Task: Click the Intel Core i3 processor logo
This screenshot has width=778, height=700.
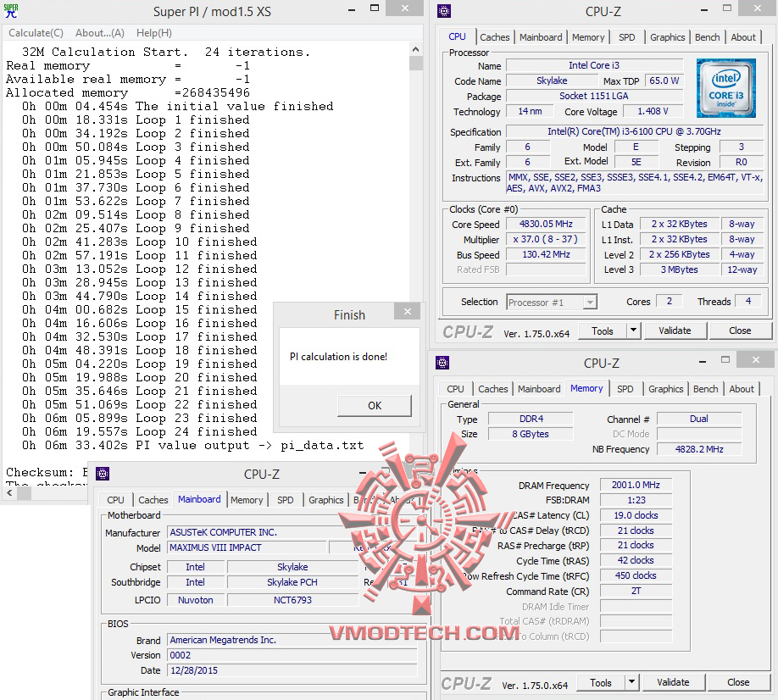Action: click(725, 88)
